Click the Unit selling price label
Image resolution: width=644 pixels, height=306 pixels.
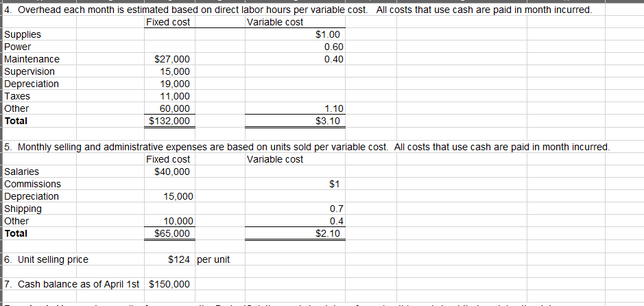46,259
